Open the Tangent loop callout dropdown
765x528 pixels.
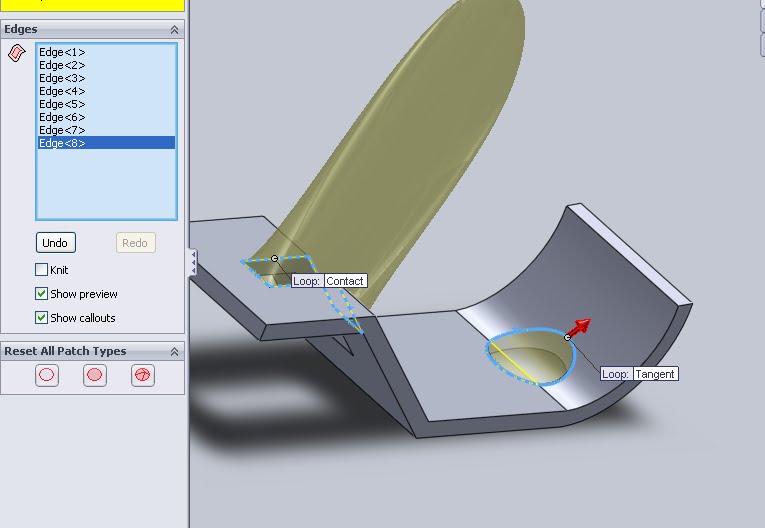(655, 374)
